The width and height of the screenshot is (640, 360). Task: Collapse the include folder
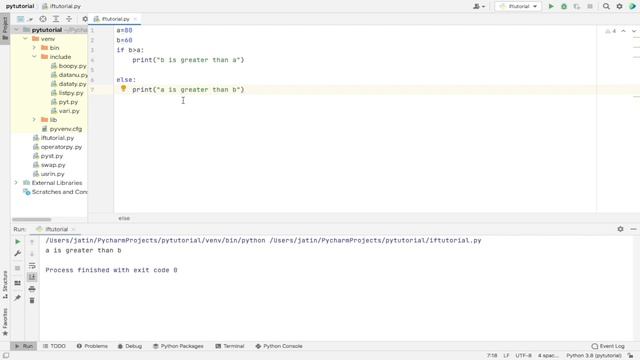pyautogui.click(x=34, y=57)
